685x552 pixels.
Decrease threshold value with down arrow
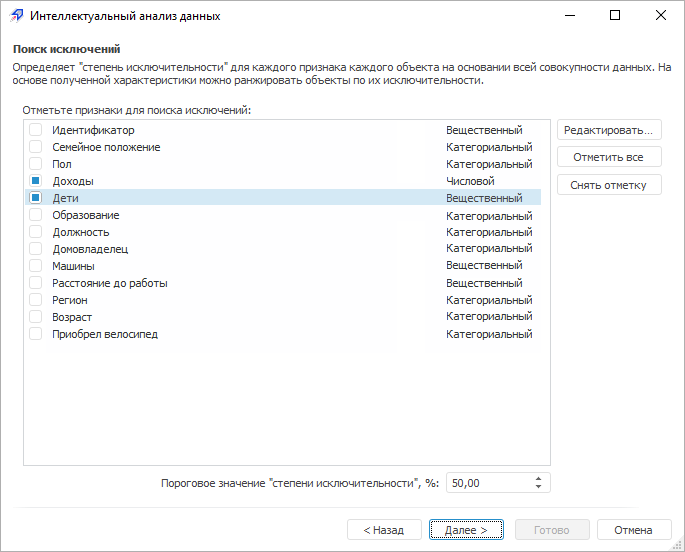click(x=539, y=488)
